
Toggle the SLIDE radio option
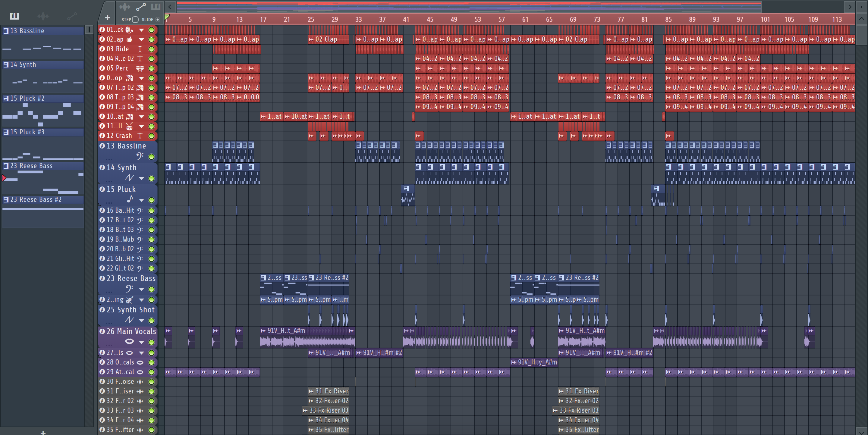click(x=157, y=20)
